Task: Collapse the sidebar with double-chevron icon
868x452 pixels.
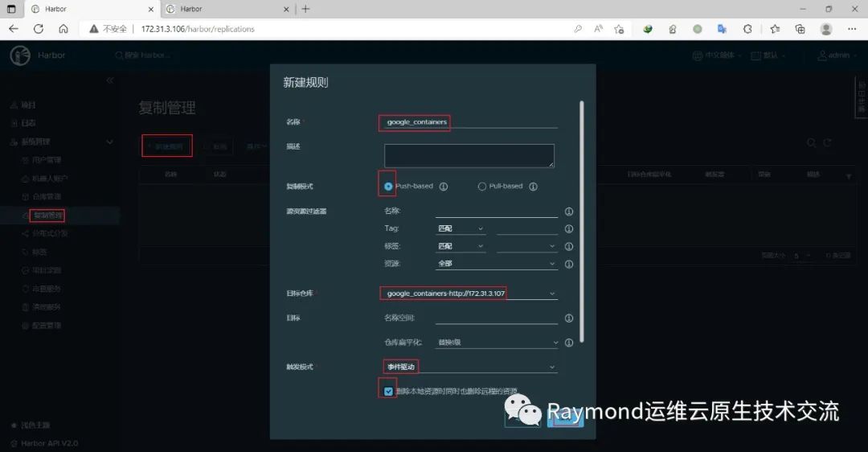Action: (109, 80)
